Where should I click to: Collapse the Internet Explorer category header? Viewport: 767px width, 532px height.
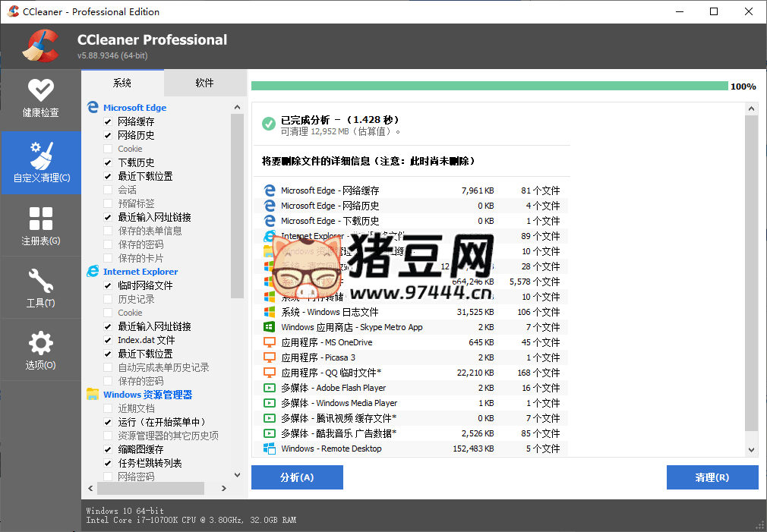(x=140, y=271)
